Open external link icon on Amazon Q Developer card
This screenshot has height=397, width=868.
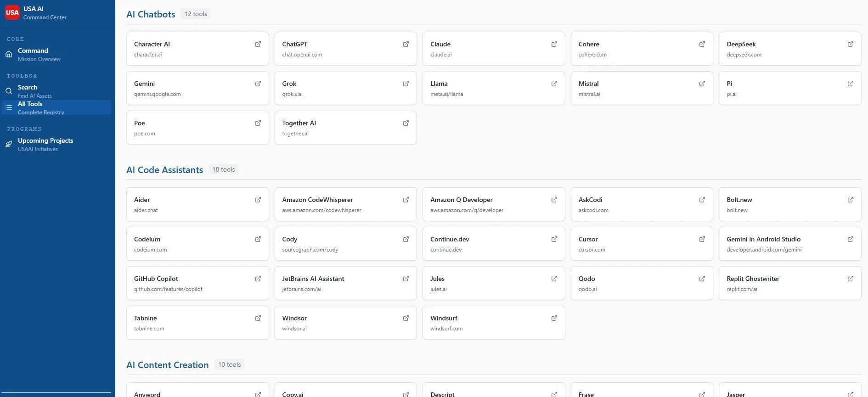coord(554,200)
